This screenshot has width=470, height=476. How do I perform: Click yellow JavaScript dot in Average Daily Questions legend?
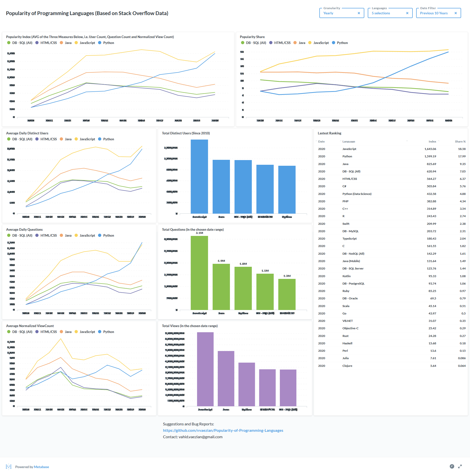click(76, 235)
